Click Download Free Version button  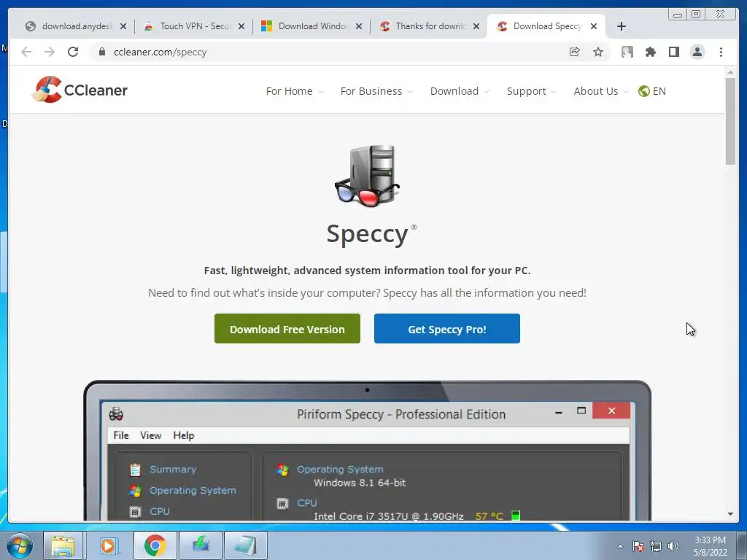pyautogui.click(x=287, y=329)
